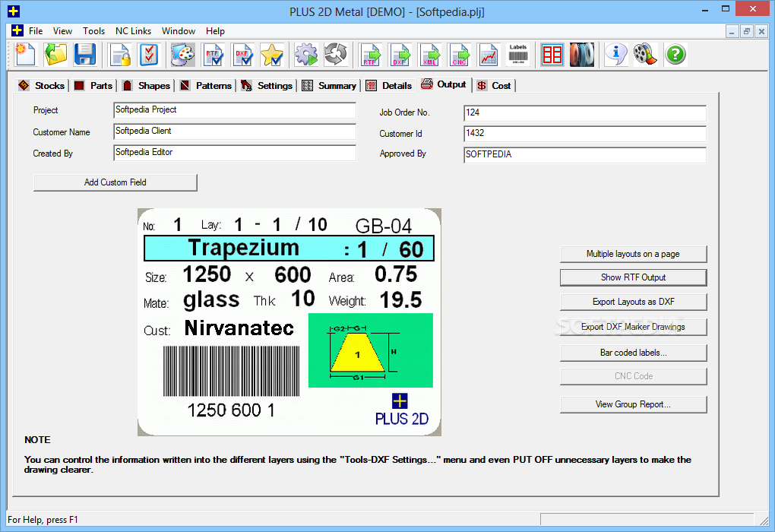
Task: Click the Trapezium title on label
Action: pyautogui.click(x=244, y=248)
